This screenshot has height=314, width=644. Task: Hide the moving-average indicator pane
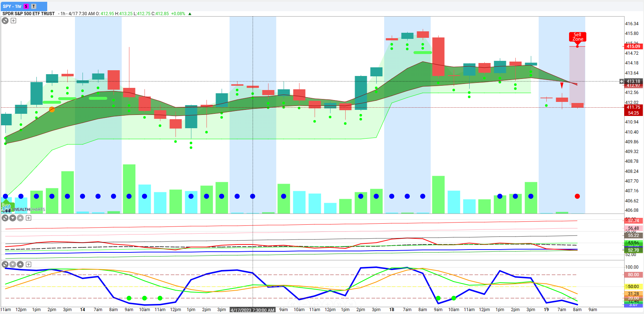(x=5, y=218)
